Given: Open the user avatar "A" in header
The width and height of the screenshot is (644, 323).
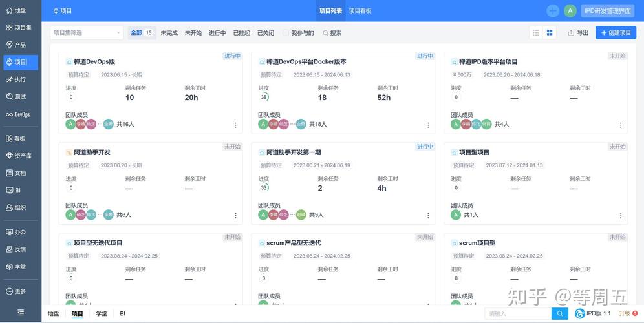Looking at the screenshot, I should (570, 10).
